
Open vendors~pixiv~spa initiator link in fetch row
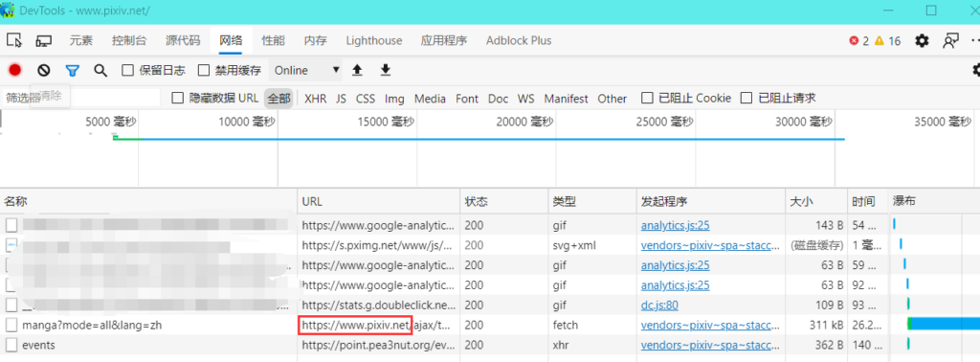[711, 325]
